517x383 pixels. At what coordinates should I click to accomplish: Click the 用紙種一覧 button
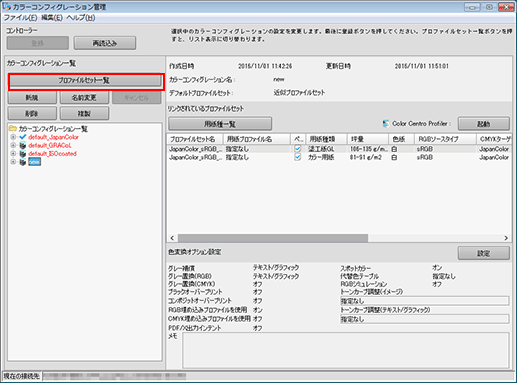[220, 124]
